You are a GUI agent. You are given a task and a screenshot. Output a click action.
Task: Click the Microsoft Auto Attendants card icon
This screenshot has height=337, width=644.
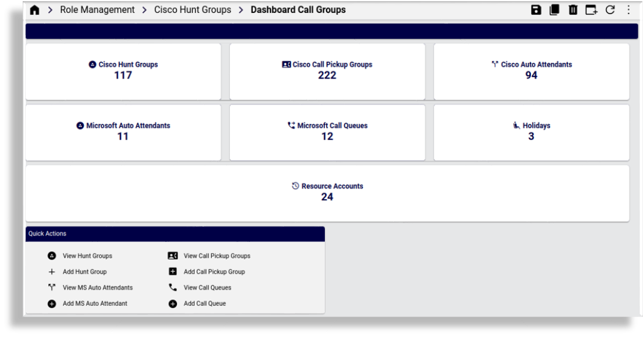coord(80,126)
